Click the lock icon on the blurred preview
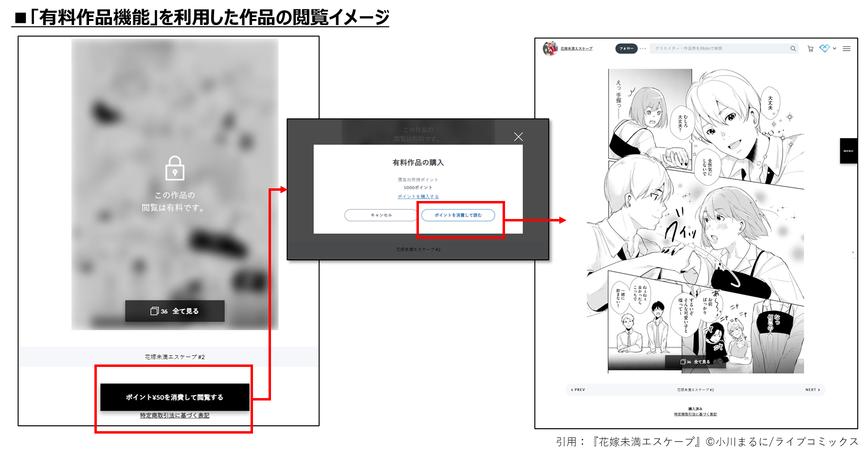 click(x=175, y=168)
